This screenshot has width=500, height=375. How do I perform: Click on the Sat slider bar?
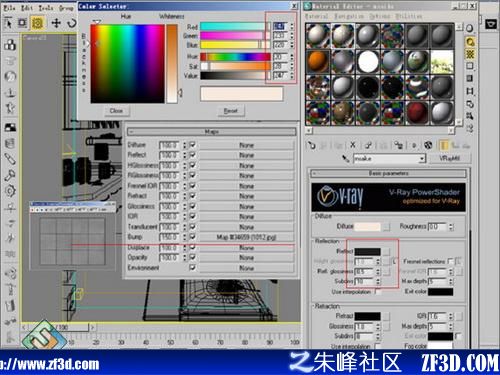235,66
